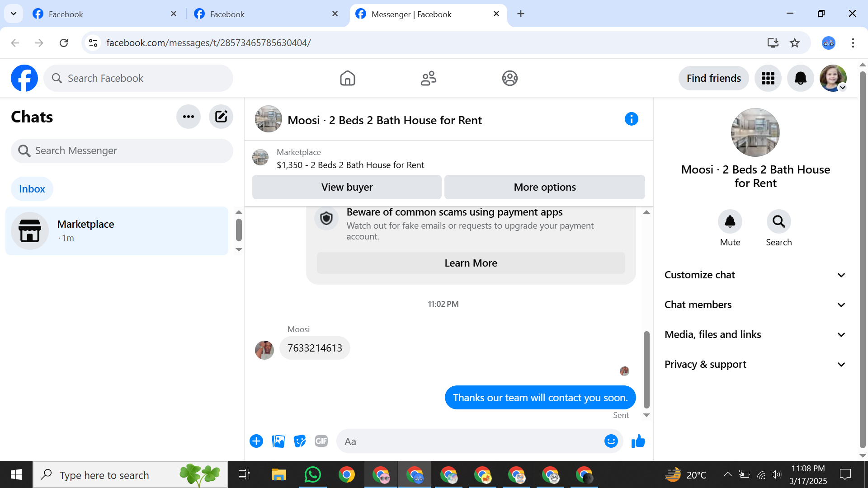The width and height of the screenshot is (868, 488).
Task: Start a new message with compose icon
Action: tap(221, 117)
